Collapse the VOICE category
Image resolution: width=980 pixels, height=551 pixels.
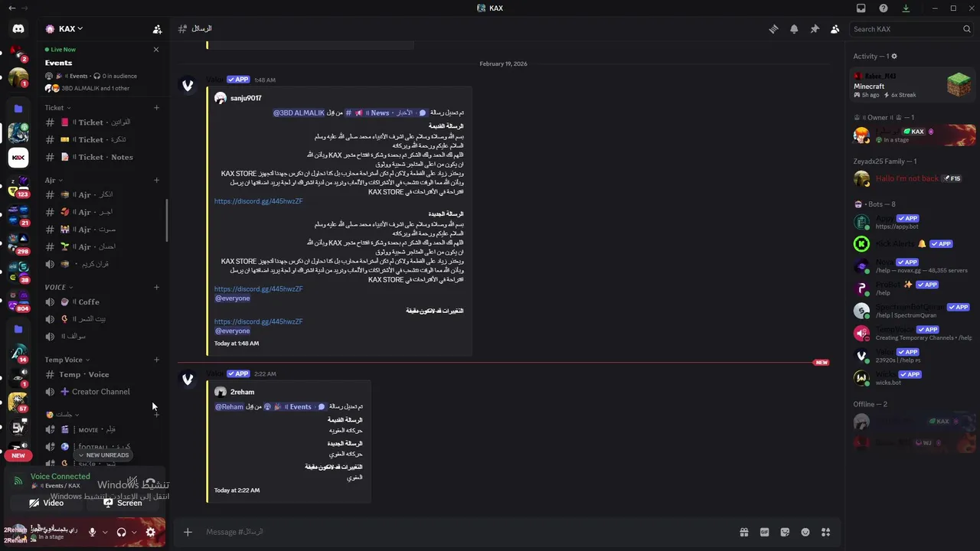59,288
